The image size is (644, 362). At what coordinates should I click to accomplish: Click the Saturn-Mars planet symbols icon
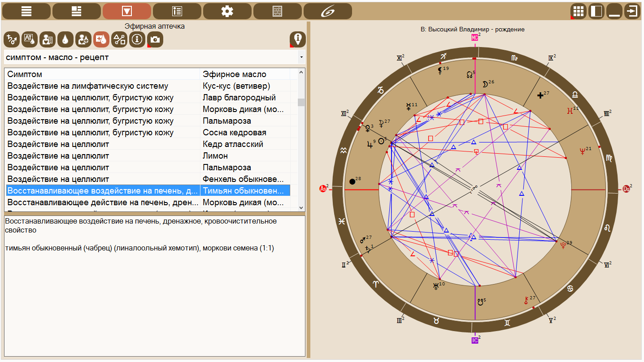pyautogui.click(x=12, y=39)
